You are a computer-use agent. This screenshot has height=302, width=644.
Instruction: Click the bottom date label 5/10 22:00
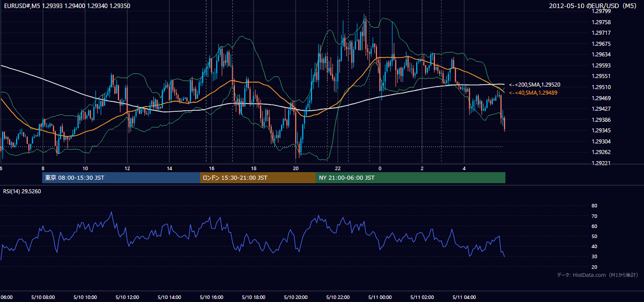pos(337,297)
